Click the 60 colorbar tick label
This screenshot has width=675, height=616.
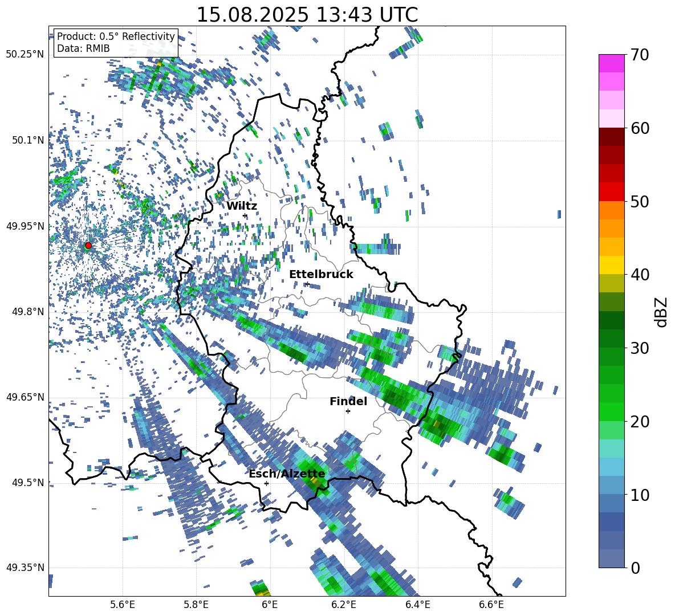click(640, 128)
